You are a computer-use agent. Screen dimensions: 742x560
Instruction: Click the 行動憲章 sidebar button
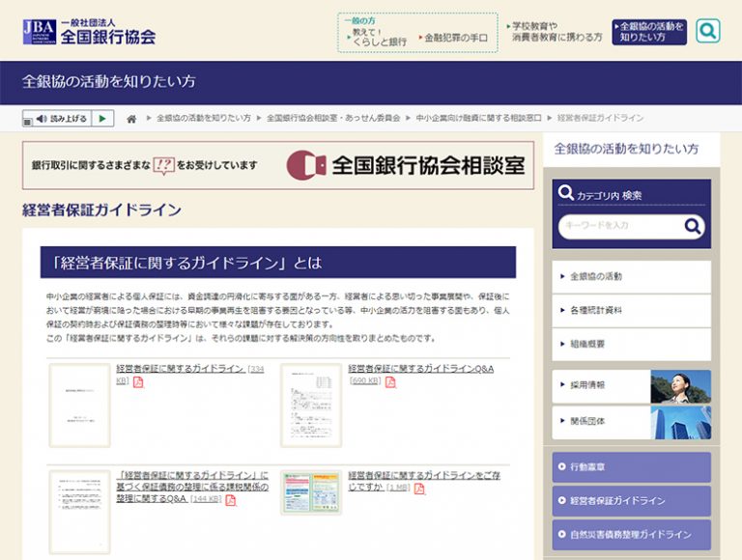631,467
